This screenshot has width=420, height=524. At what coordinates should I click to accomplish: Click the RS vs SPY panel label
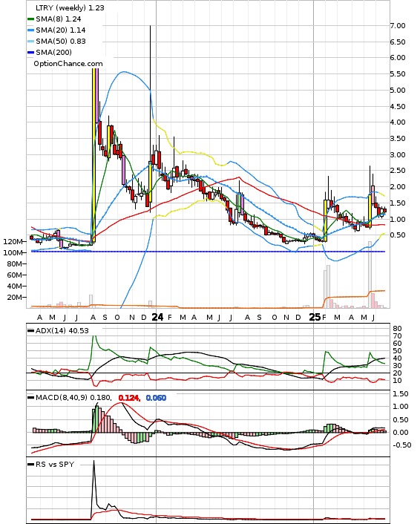[x=55, y=464]
